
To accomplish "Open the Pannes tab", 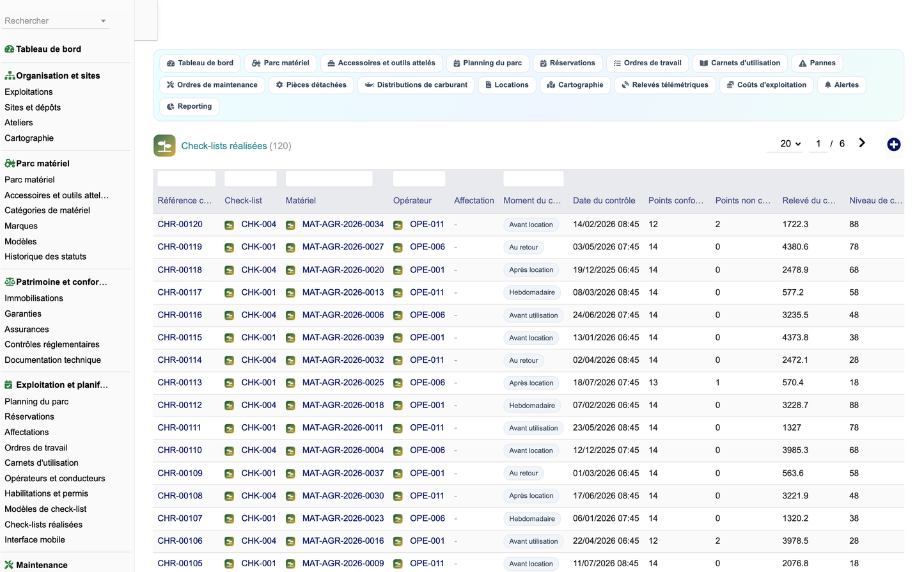I will tap(817, 63).
